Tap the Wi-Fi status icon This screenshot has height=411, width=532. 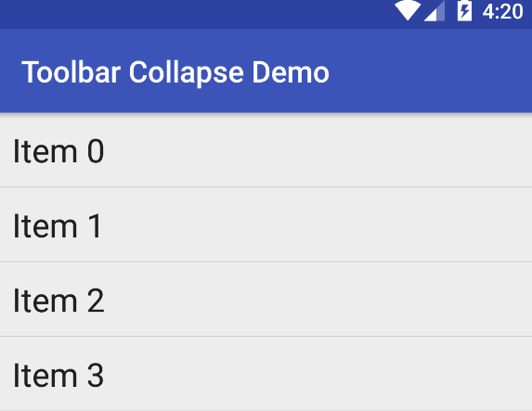coord(408,10)
